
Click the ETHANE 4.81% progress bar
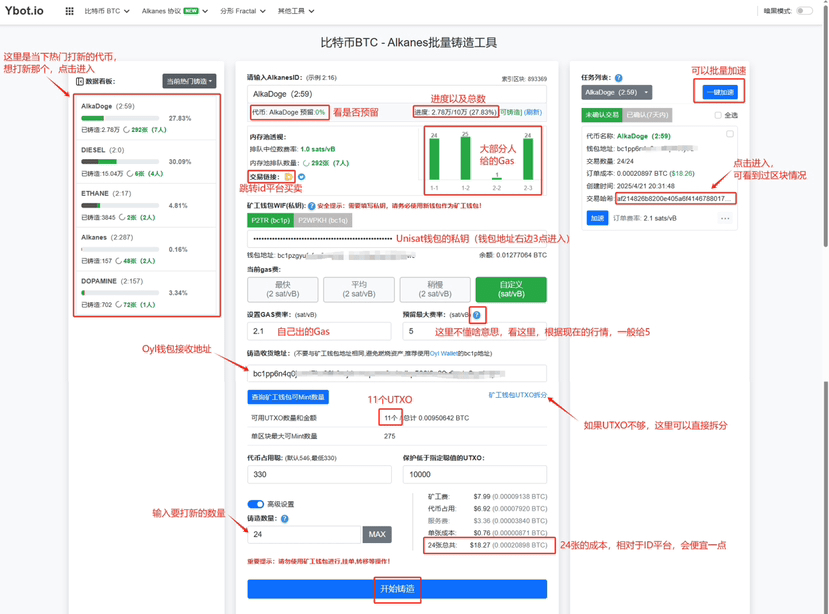120,206
